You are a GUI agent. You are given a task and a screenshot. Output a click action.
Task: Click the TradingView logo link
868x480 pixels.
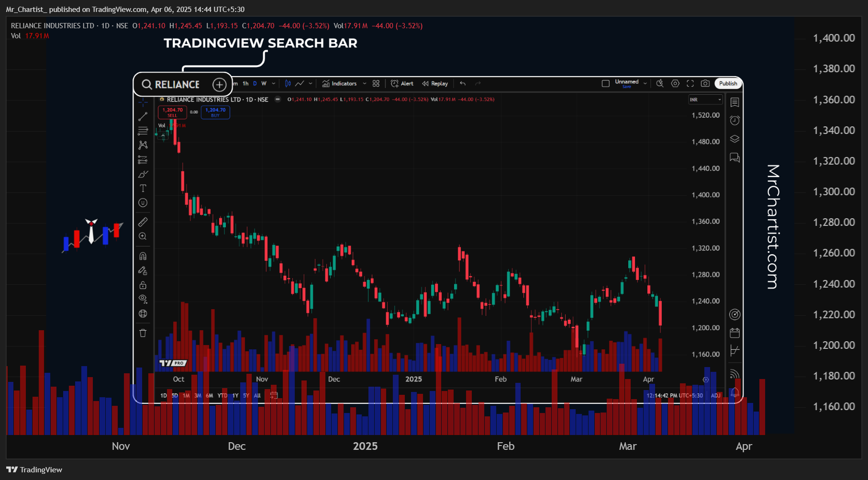[x=34, y=470]
